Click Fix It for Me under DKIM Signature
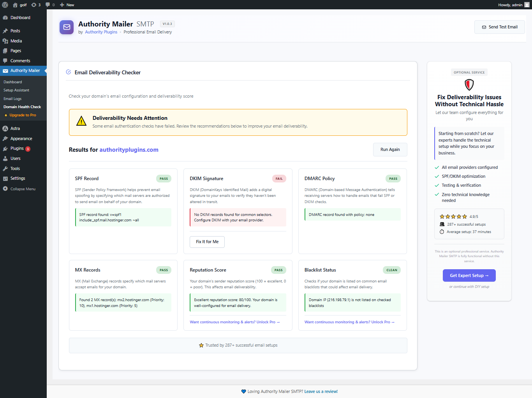The image size is (532, 398). coord(207,242)
